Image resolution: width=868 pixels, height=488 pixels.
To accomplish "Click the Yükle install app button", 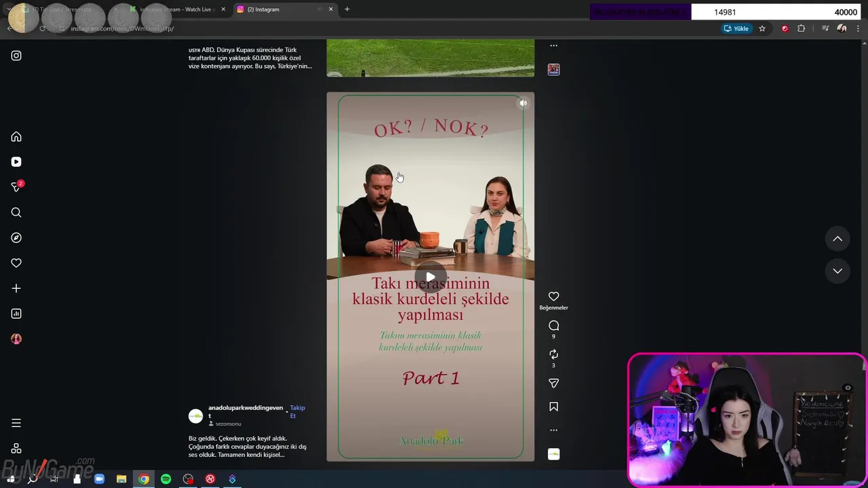I will point(736,28).
